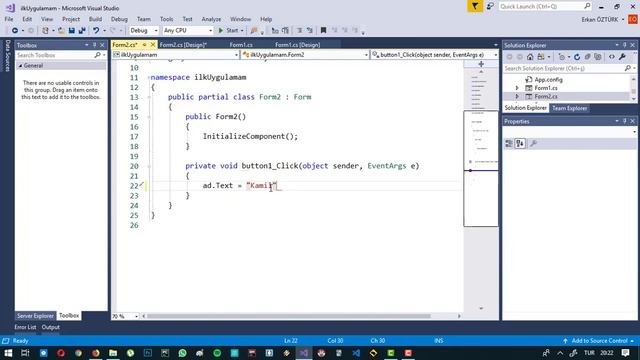Open the Build menu
Image resolution: width=640 pixels, height=360 pixels.
point(95,19)
